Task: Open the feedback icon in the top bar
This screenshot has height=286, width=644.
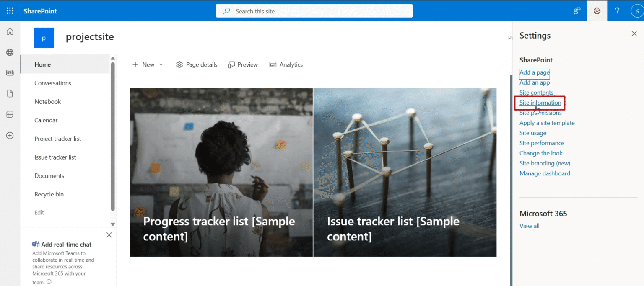Action: (x=576, y=10)
